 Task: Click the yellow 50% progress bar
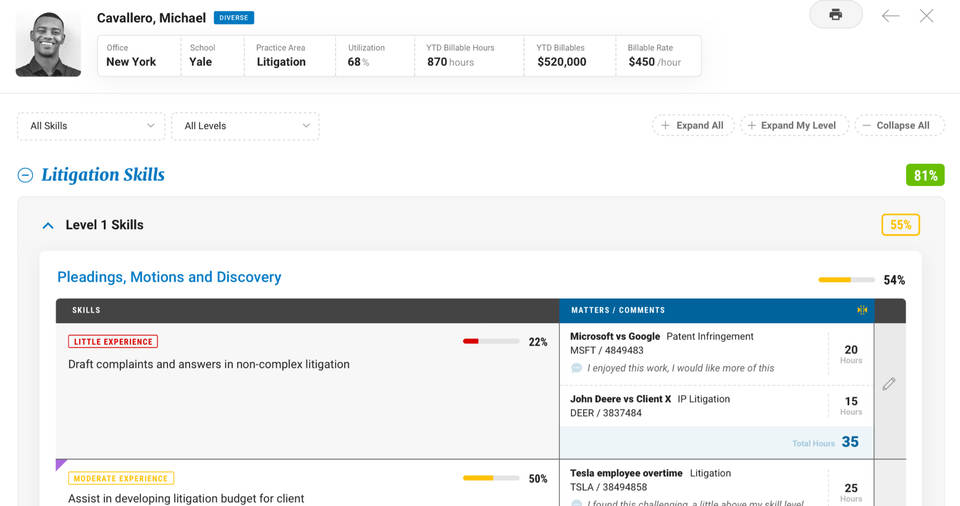tap(491, 478)
